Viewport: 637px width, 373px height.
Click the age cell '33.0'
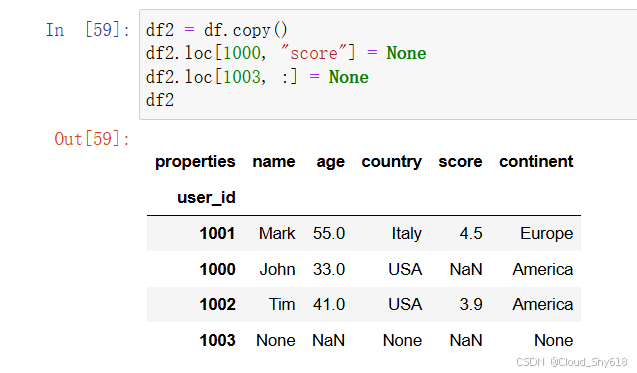[329, 269]
